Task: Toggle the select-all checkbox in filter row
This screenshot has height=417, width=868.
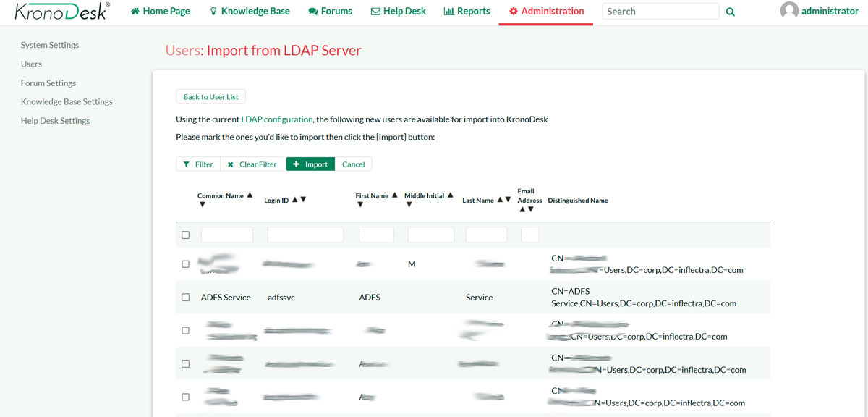Action: (x=185, y=235)
